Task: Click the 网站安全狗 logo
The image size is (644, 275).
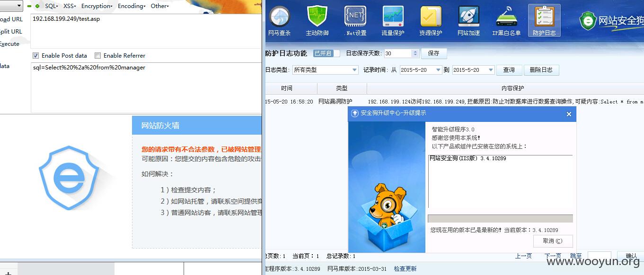Action: pos(611,20)
